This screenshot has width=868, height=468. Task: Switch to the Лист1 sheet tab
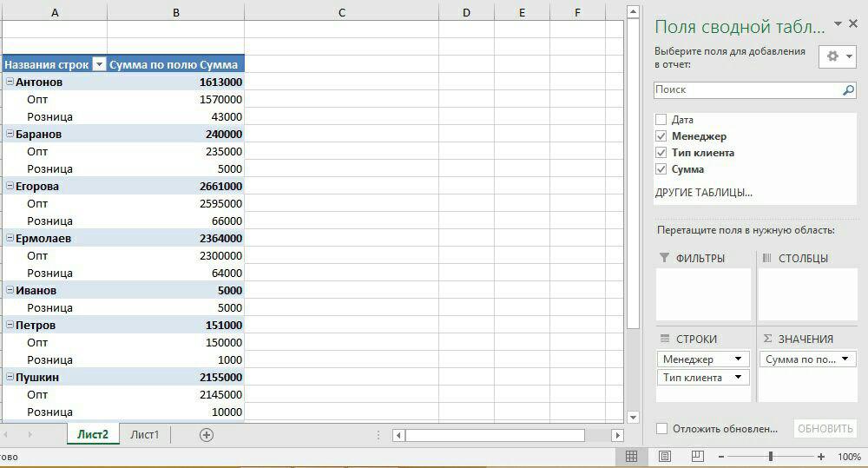(x=145, y=435)
